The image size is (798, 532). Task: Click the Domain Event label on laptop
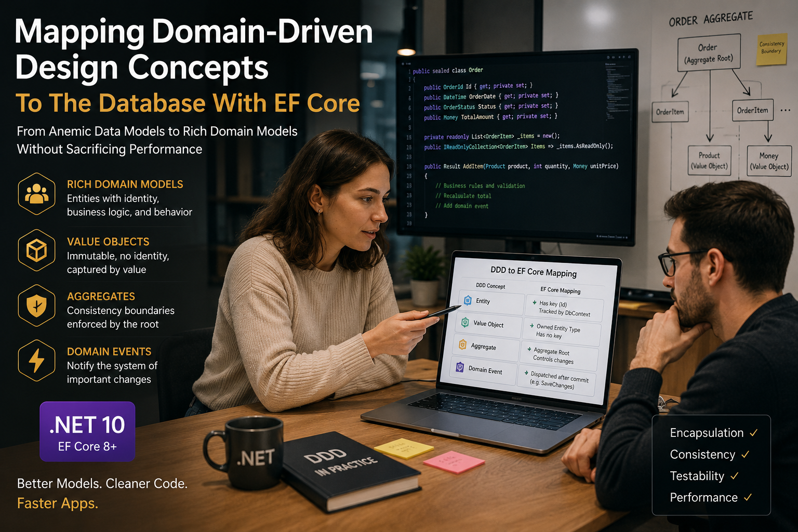(x=485, y=370)
